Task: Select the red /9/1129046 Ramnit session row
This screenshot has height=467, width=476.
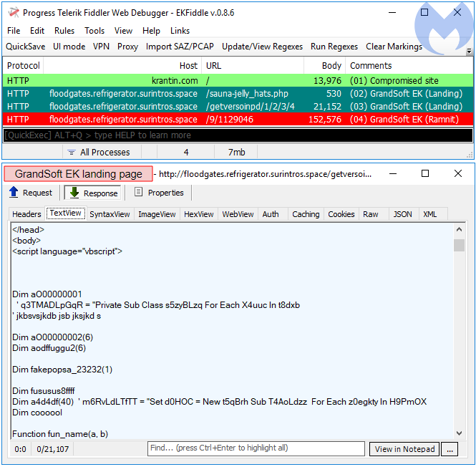Action: 238,119
